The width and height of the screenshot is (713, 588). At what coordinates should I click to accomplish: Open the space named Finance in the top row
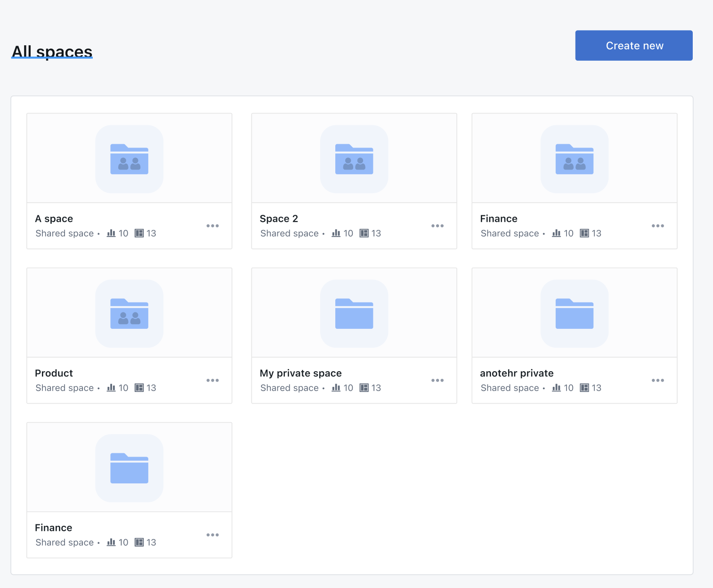[574, 181]
